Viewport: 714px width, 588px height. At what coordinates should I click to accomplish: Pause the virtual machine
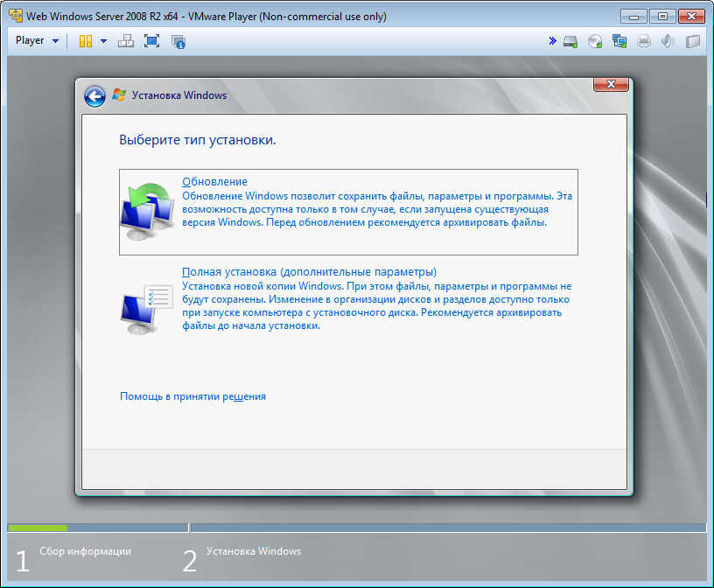coord(86,41)
